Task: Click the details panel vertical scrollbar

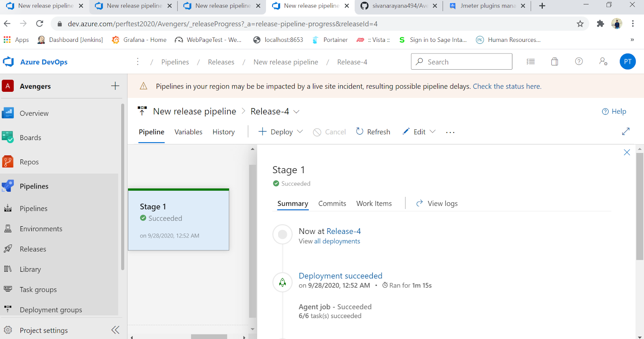Action: click(x=640, y=207)
